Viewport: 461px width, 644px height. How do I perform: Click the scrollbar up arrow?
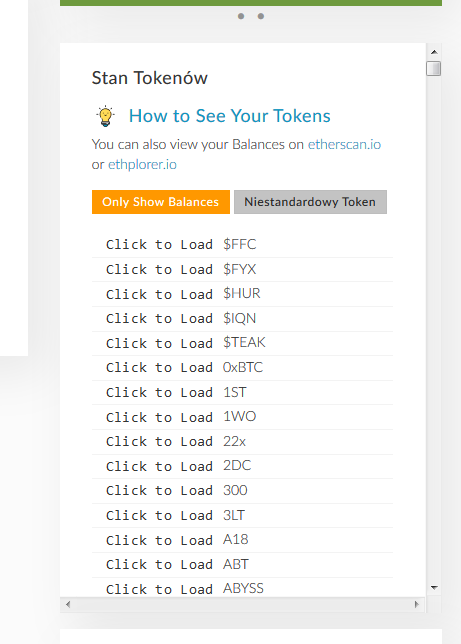pyautogui.click(x=434, y=52)
